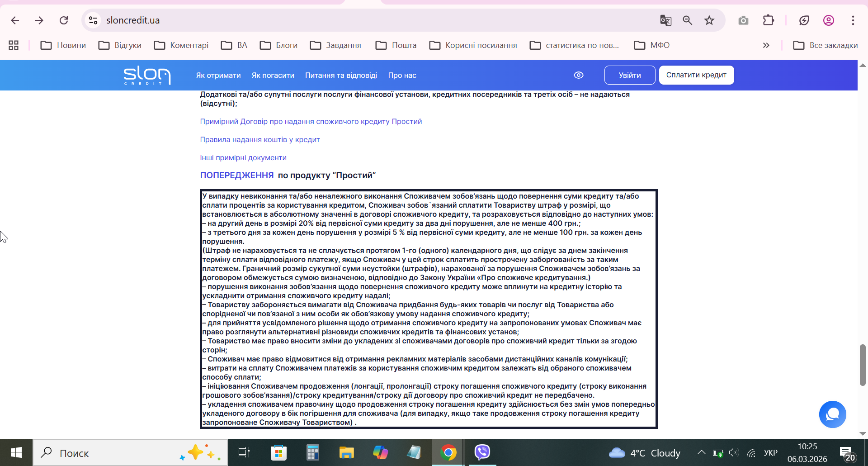
Task: Open the Блоги bookmarks folder
Action: pyautogui.click(x=279, y=45)
